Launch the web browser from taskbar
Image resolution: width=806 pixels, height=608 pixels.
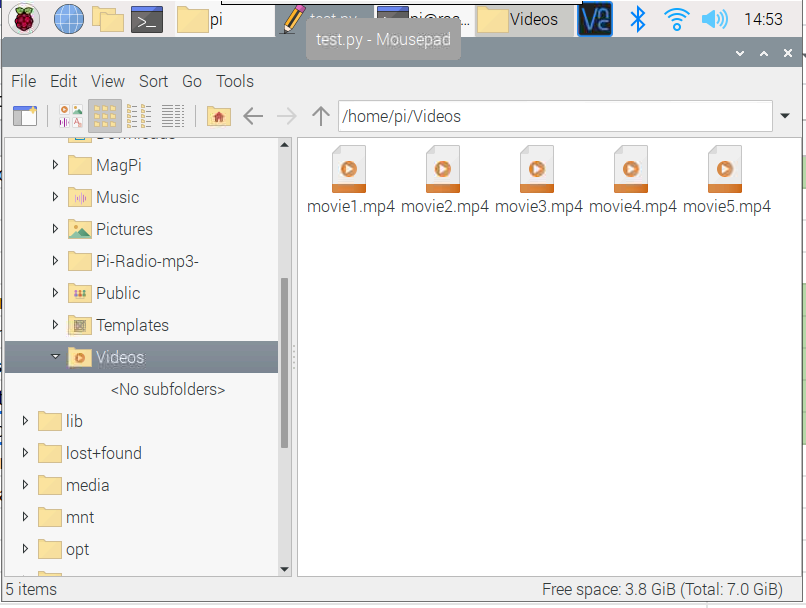pos(68,19)
